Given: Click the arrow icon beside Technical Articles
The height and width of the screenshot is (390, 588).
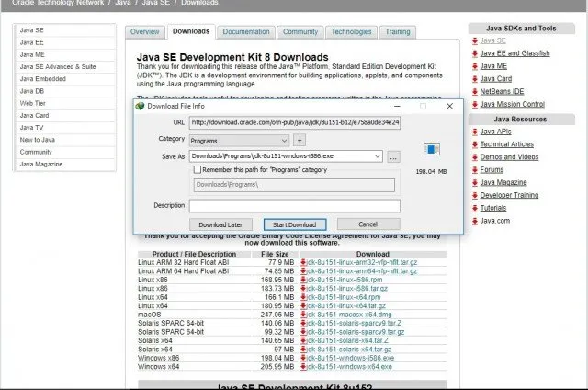Looking at the screenshot, I should click(475, 144).
